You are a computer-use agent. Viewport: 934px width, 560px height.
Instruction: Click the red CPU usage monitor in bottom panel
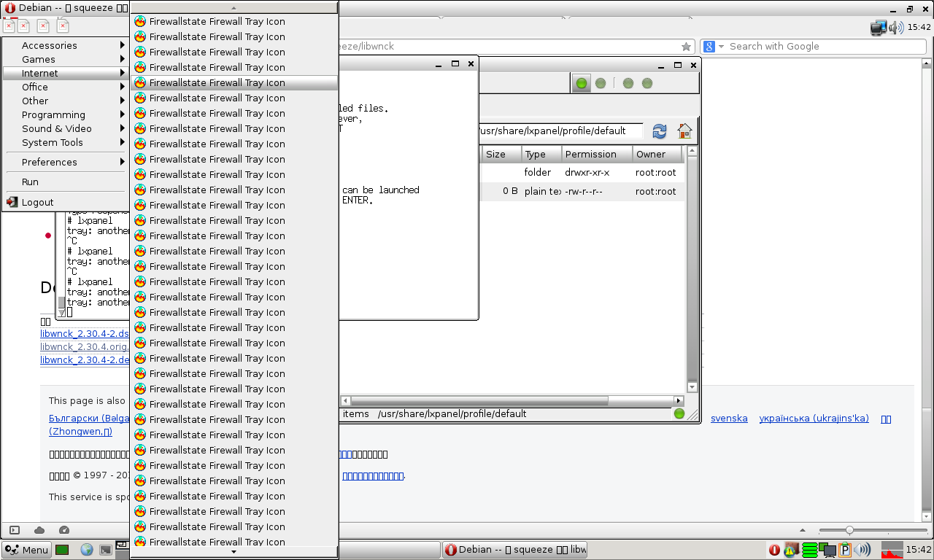tap(892, 550)
